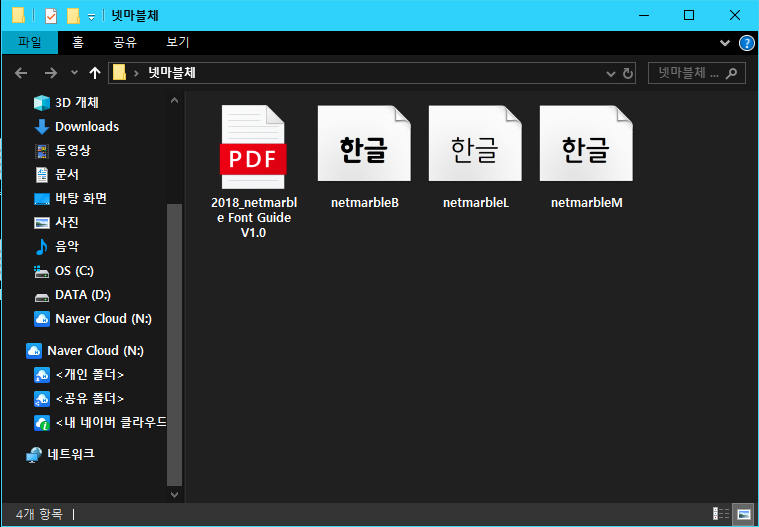The image size is (759, 527).
Task: Switch to the 홈 ribbon tab
Action: [x=78, y=43]
